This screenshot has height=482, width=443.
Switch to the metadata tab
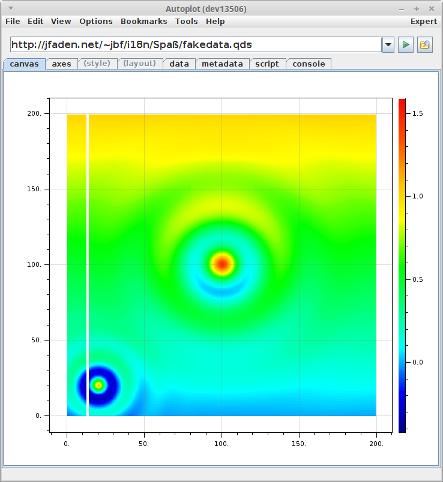click(x=222, y=64)
